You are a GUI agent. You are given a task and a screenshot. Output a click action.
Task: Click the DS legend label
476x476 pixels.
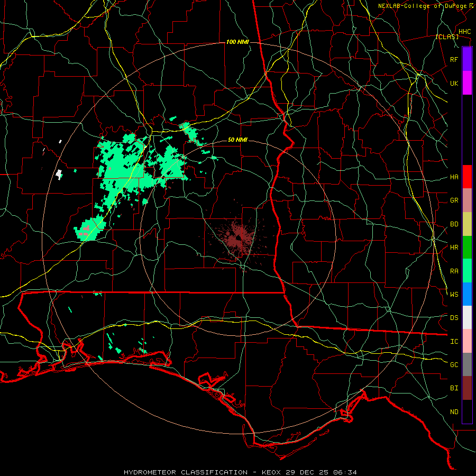454,318
